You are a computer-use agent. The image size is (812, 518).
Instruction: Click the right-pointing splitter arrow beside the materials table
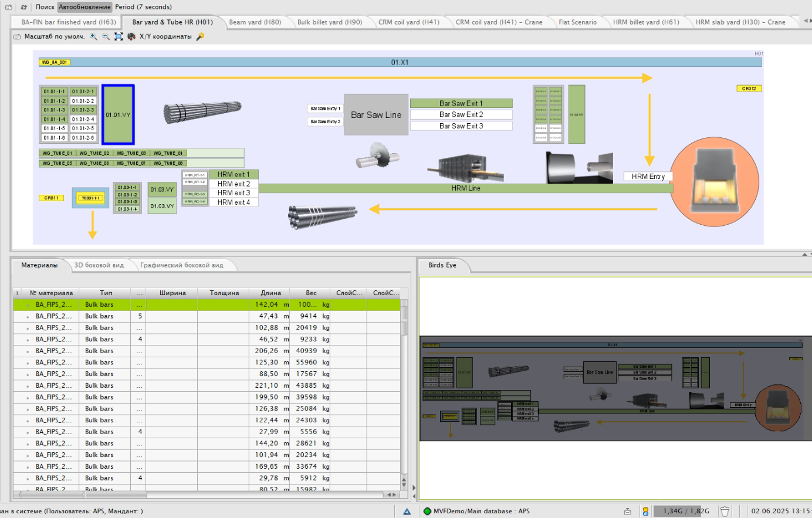point(414,487)
